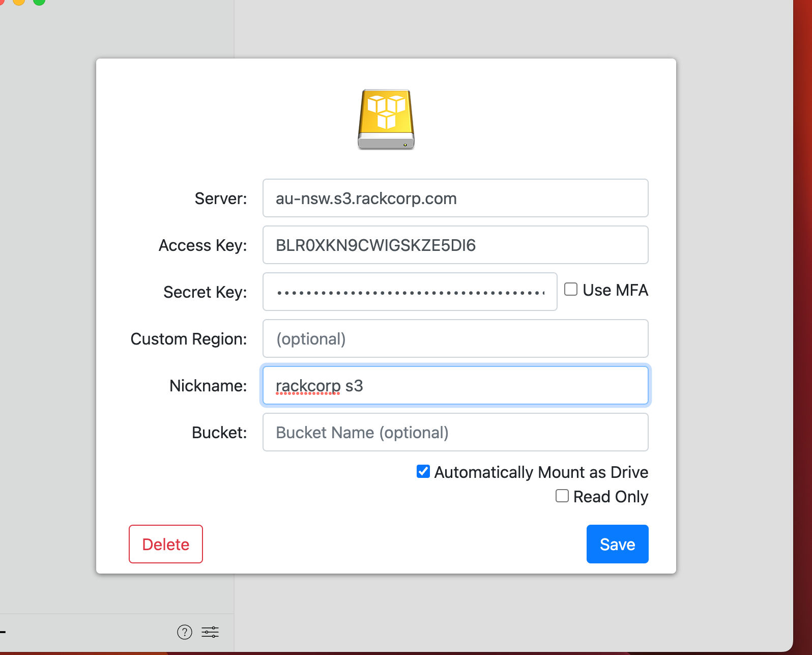
Task: Click the Automatically Mount as Drive label
Action: (x=541, y=472)
